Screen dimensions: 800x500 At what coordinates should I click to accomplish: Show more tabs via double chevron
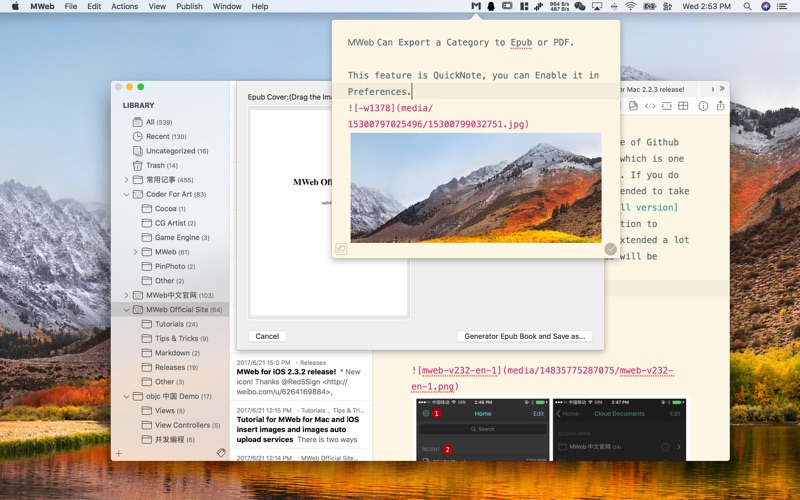click(x=722, y=89)
